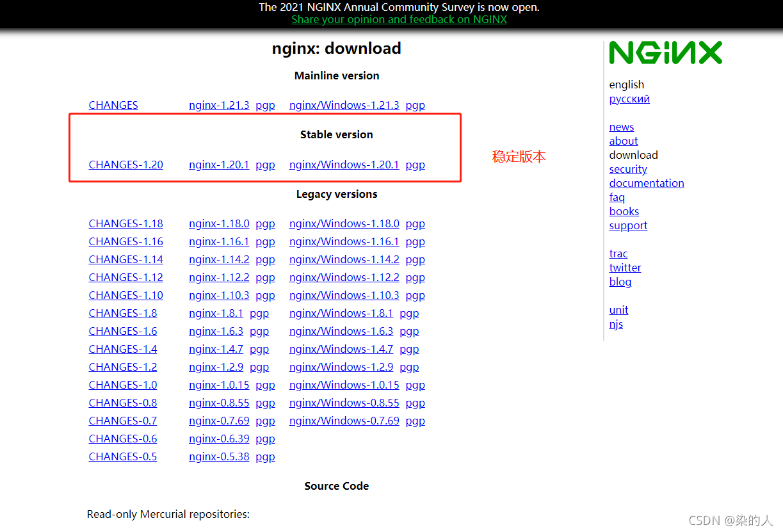Image resolution: width=783 pixels, height=532 pixels.
Task: Open CHANGES-1.6 changelog
Action: pyautogui.click(x=123, y=331)
